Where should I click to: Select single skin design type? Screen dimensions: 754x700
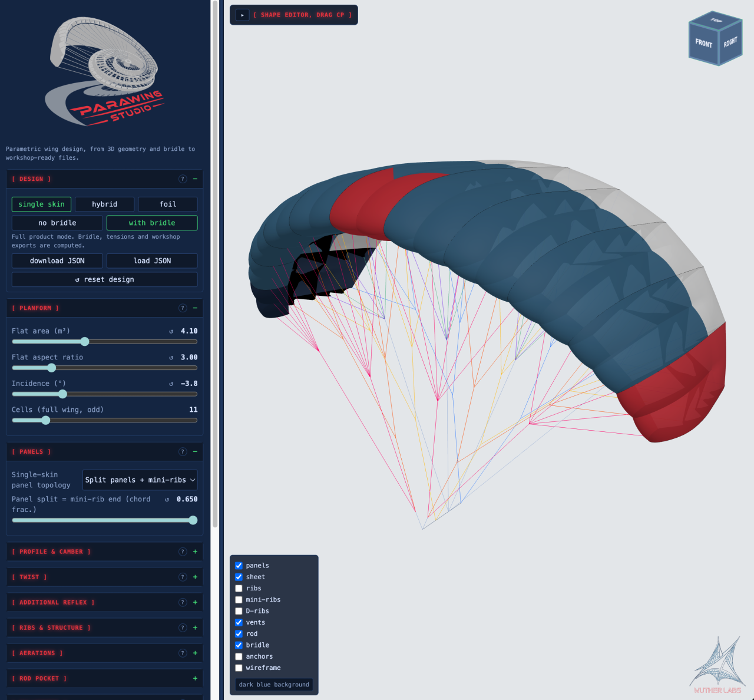click(x=42, y=204)
